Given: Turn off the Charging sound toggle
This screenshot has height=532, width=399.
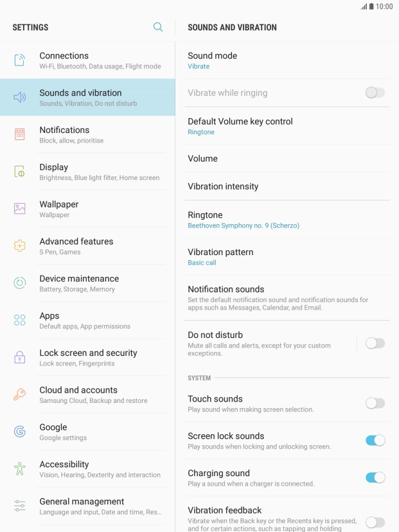Looking at the screenshot, I should click(375, 478).
